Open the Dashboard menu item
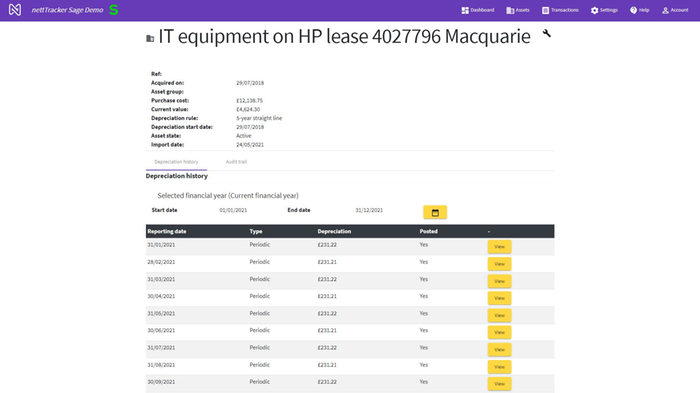Image resolution: width=700 pixels, height=393 pixels. pos(478,10)
